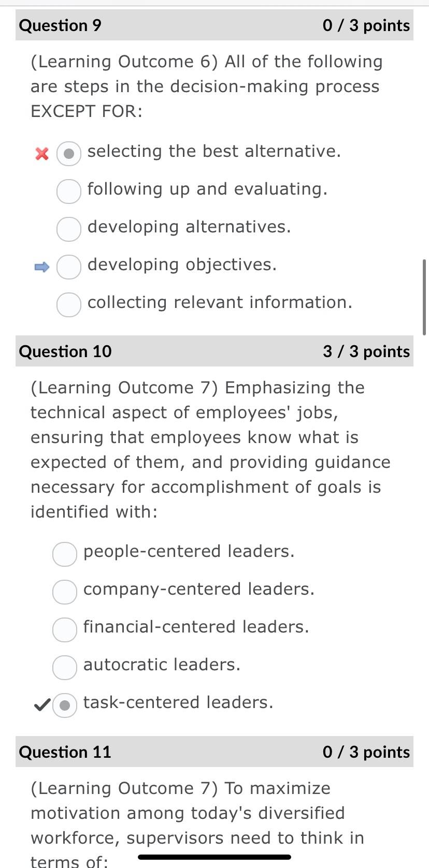Select 'following up and evaluating' option
This screenshot has width=429, height=868.
coord(69,192)
